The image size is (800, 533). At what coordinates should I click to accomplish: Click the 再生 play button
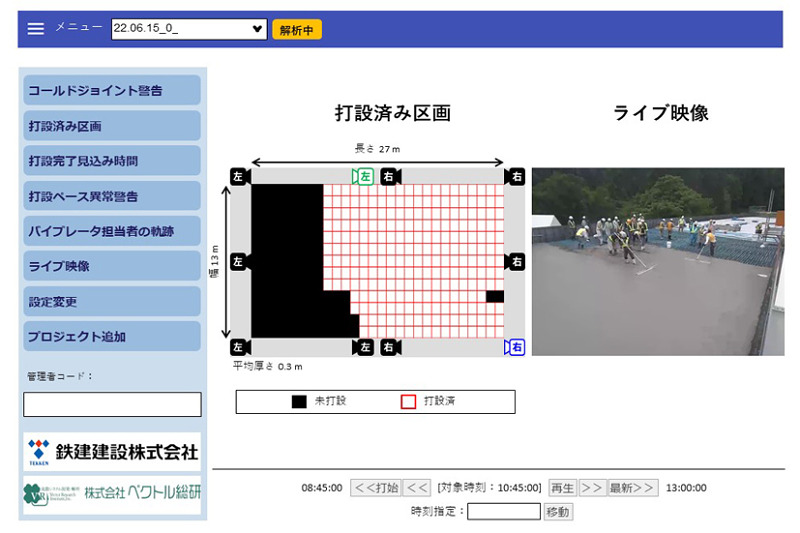tap(563, 488)
